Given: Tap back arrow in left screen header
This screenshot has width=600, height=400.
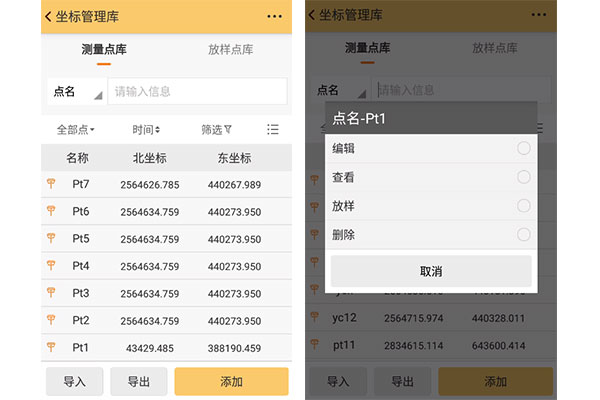Looking at the screenshot, I should [x=48, y=16].
